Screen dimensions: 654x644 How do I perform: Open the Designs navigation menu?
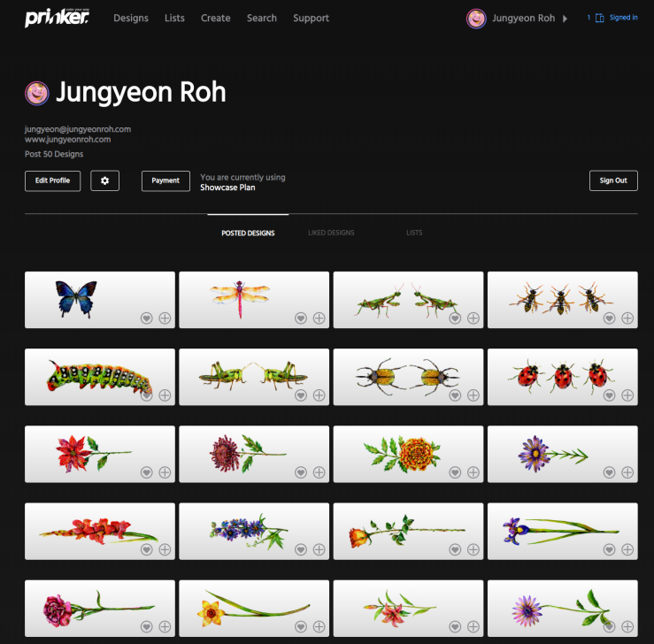[x=131, y=18]
